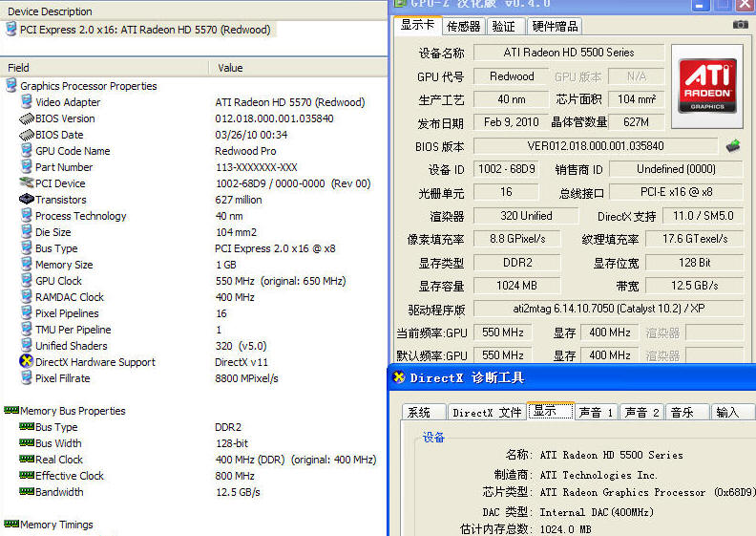Click the Field column header

(105, 68)
